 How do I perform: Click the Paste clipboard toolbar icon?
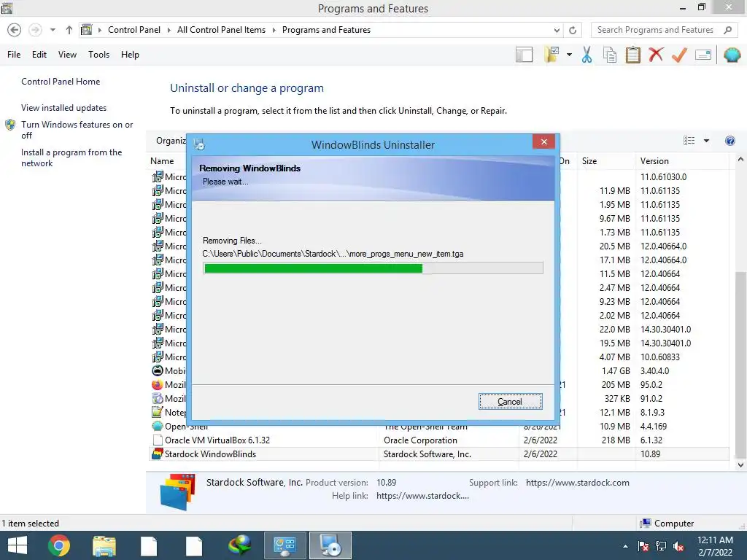[x=632, y=55]
